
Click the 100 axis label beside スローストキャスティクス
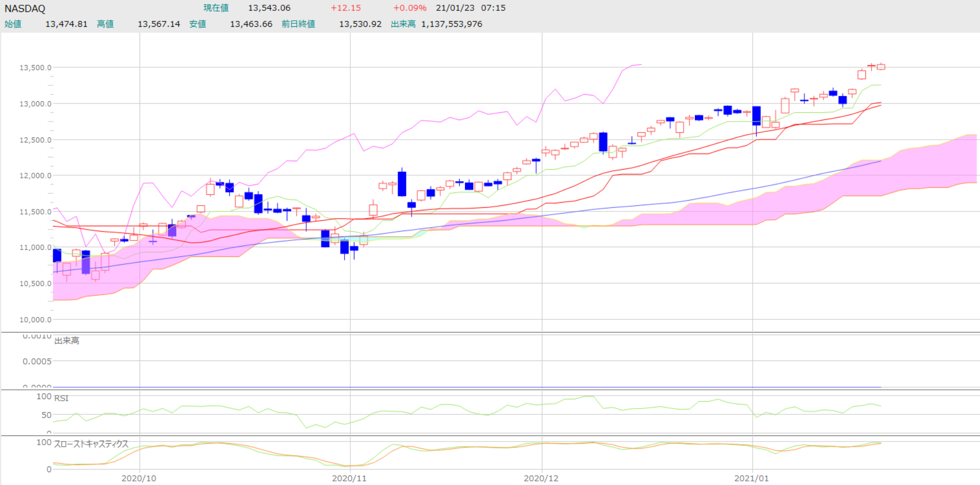coord(44,443)
